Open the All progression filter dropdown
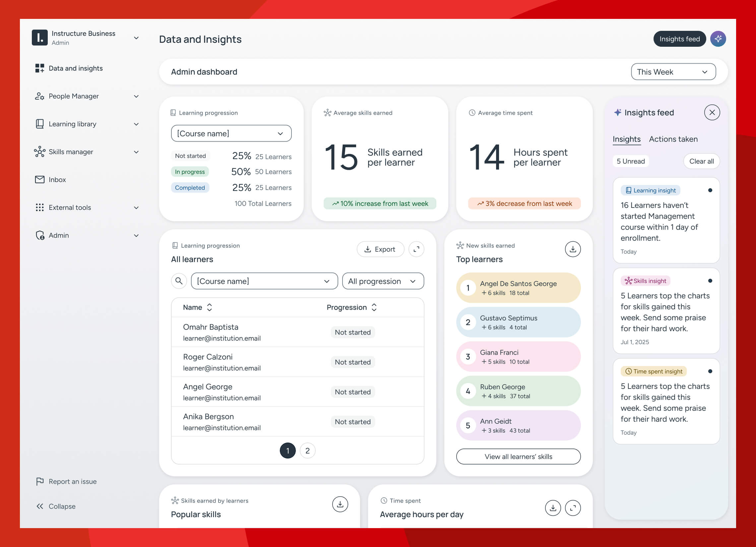This screenshot has height=547, width=756. [383, 281]
